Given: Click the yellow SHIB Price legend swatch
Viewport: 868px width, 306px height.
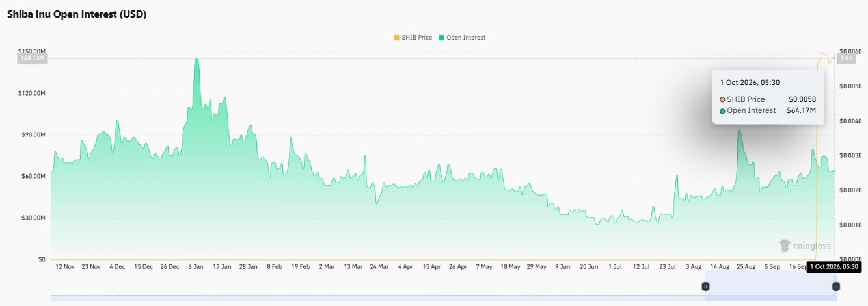Looking at the screenshot, I should 396,38.
